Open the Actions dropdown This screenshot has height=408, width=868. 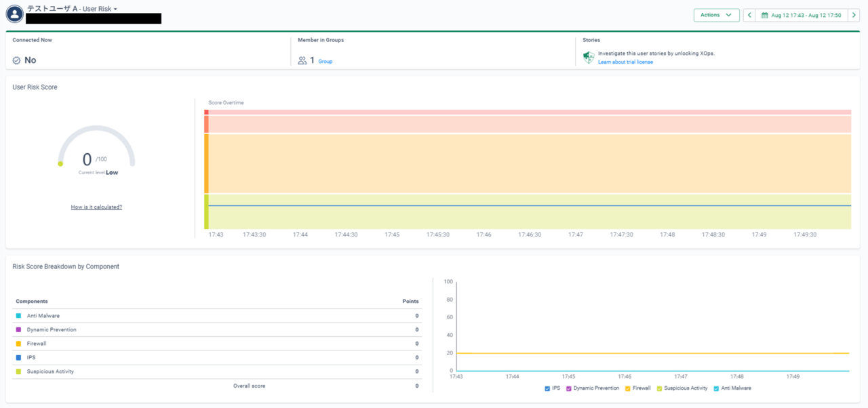[x=716, y=15]
